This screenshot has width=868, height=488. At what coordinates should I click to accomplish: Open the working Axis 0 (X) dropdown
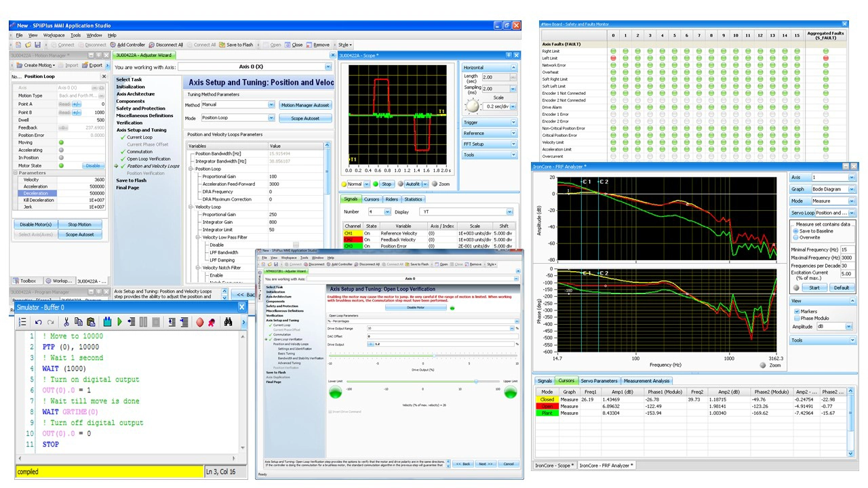click(x=328, y=67)
